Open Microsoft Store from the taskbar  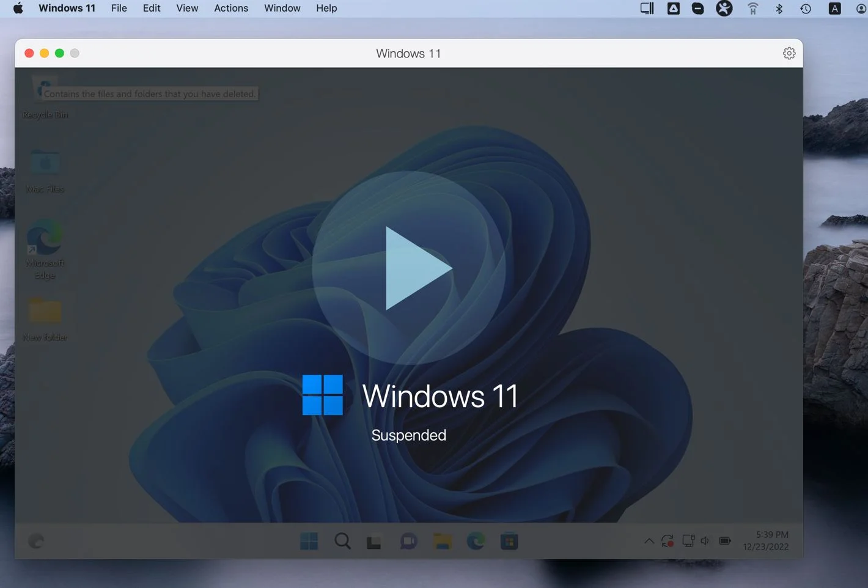click(x=509, y=541)
